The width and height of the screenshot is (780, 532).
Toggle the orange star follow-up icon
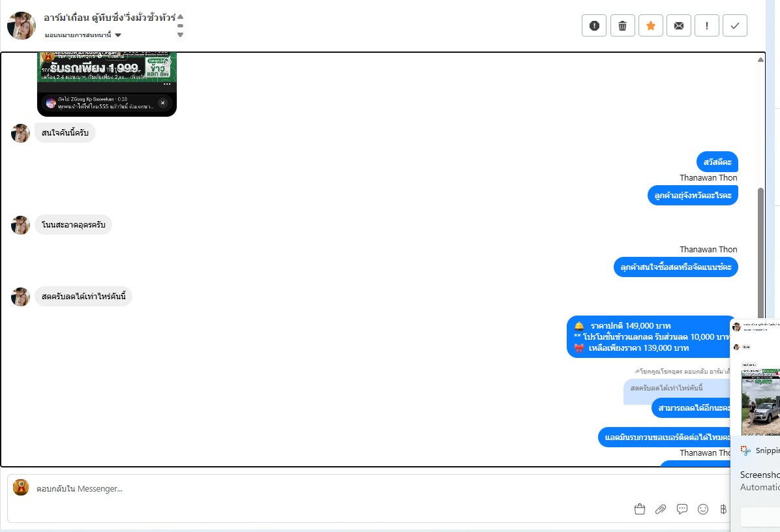pos(651,26)
